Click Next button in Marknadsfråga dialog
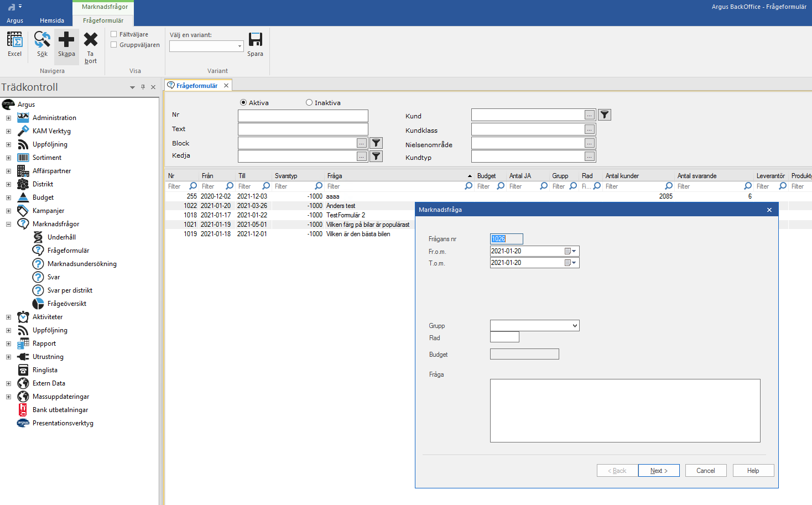This screenshot has height=505, width=812. [x=659, y=471]
